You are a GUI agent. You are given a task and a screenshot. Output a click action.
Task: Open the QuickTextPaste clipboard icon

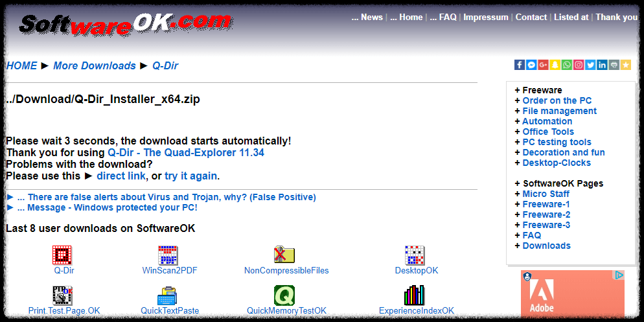pos(167,295)
